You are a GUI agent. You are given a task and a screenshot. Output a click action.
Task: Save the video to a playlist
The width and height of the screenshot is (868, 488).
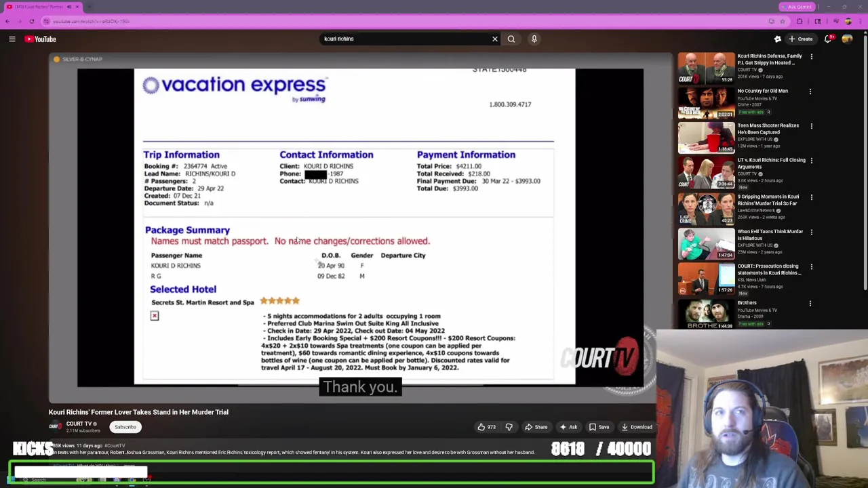[599, 427]
